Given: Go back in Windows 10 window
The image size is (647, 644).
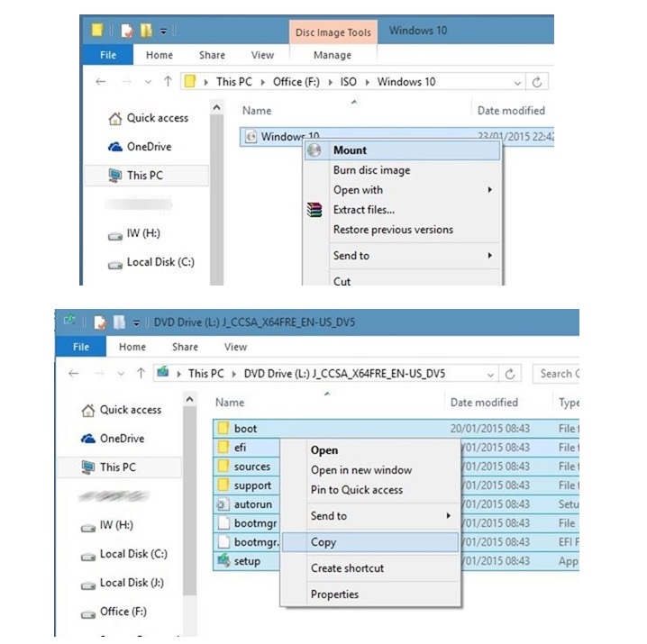Looking at the screenshot, I should (100, 82).
